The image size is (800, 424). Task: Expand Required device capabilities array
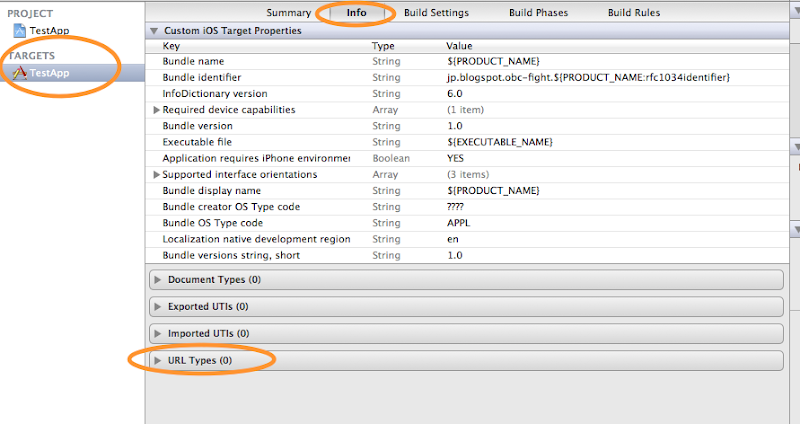tap(157, 110)
